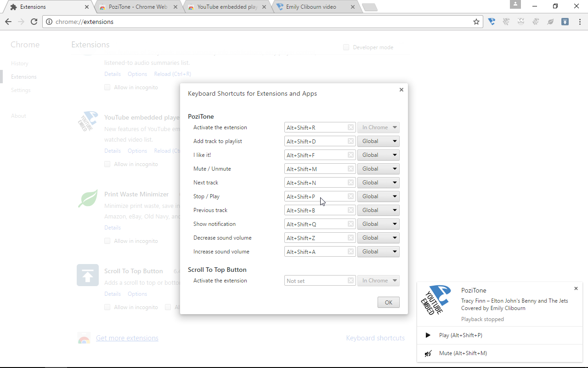
Task: Clear the Alt+Shift+Q Show notification shortcut
Action: 351,224
